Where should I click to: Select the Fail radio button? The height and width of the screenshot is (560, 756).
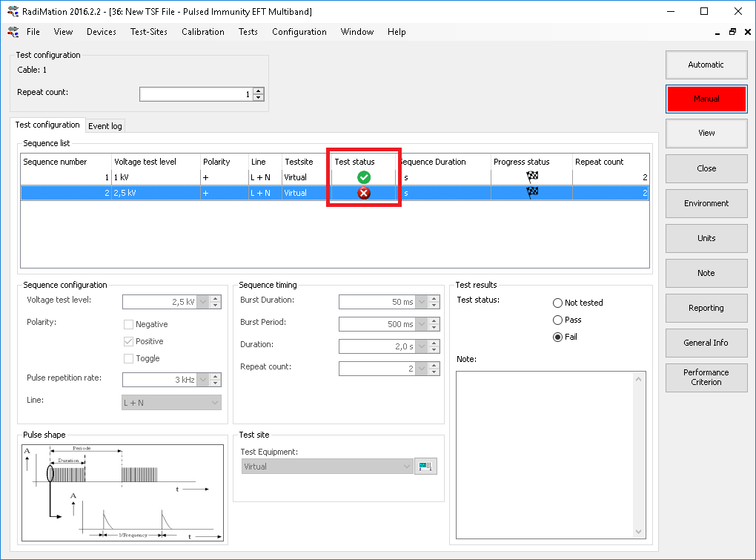[x=557, y=337]
